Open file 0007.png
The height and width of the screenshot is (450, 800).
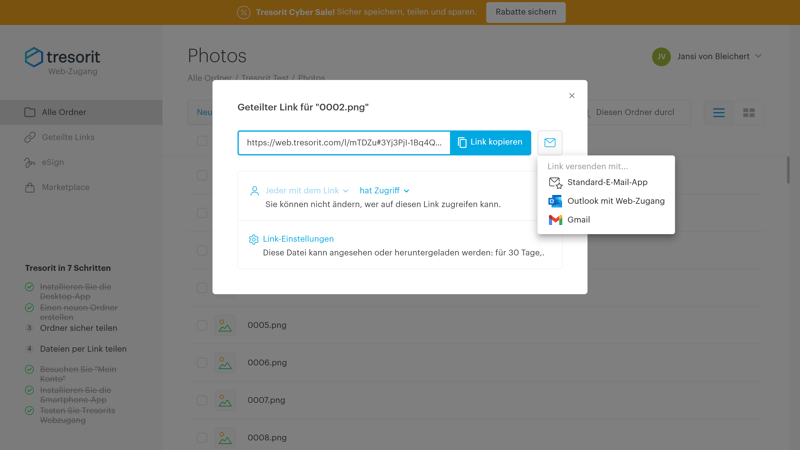(266, 400)
